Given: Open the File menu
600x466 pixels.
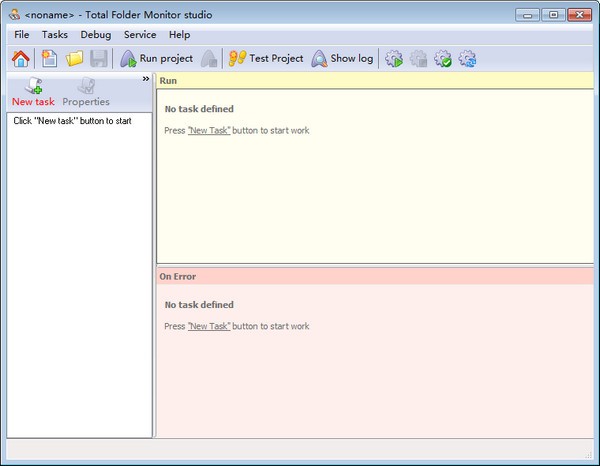Looking at the screenshot, I should coord(22,35).
